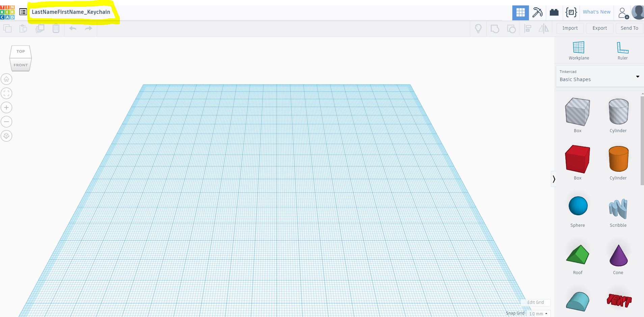
Task: Switch to 3D design grid view
Action: tap(520, 13)
